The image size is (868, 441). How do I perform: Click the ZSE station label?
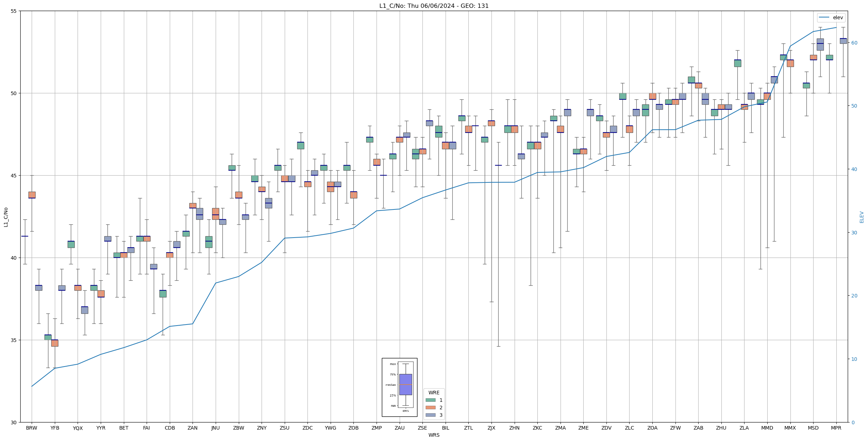[x=422, y=428]
